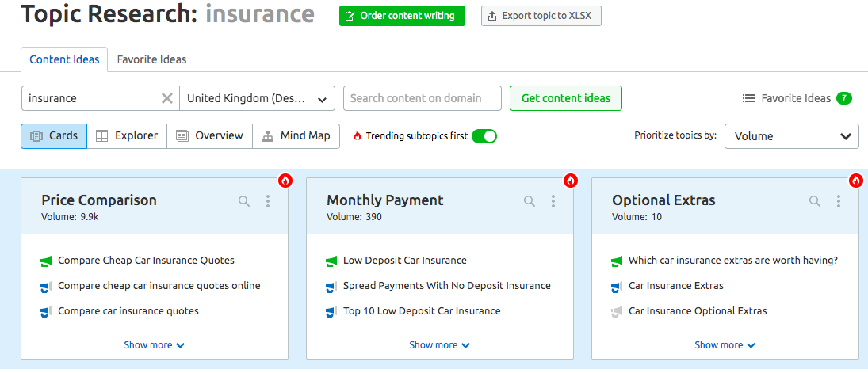The image size is (868, 373).
Task: Click the search icon on Monthly Payment card
Action: [x=530, y=201]
